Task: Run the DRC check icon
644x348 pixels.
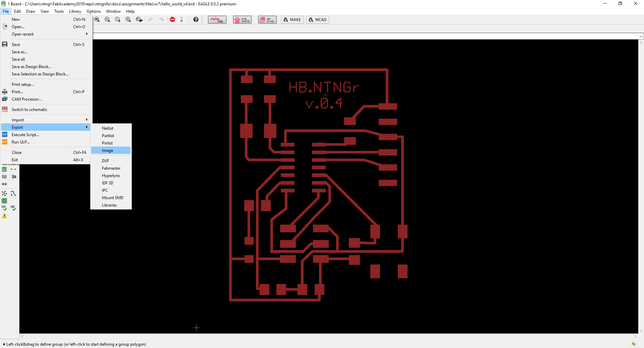Action: pyautogui.click(x=13, y=208)
